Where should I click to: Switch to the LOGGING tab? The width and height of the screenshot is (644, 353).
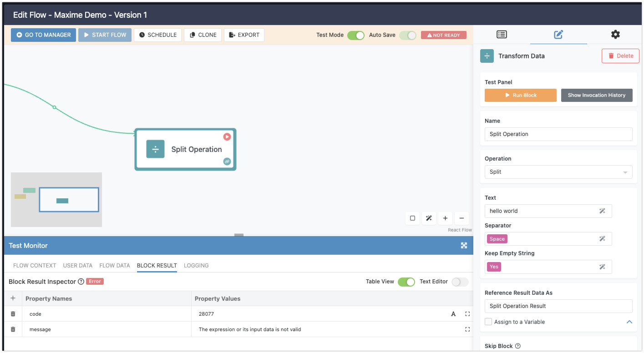click(x=196, y=266)
